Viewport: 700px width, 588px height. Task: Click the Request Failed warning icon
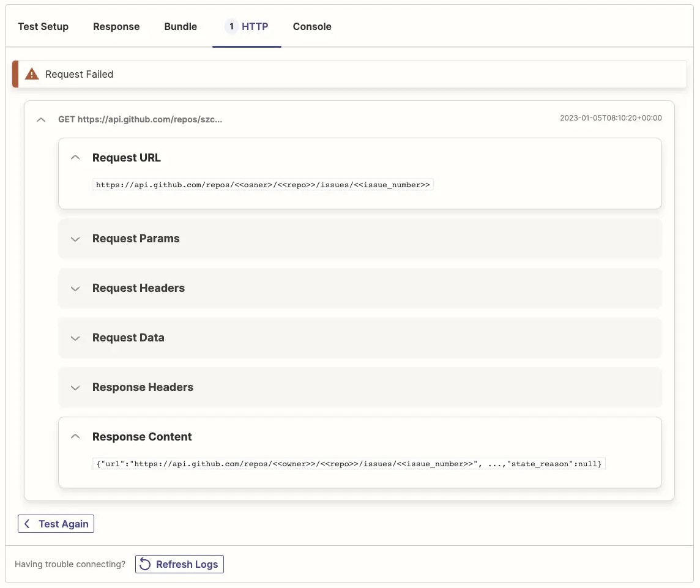[32, 73]
